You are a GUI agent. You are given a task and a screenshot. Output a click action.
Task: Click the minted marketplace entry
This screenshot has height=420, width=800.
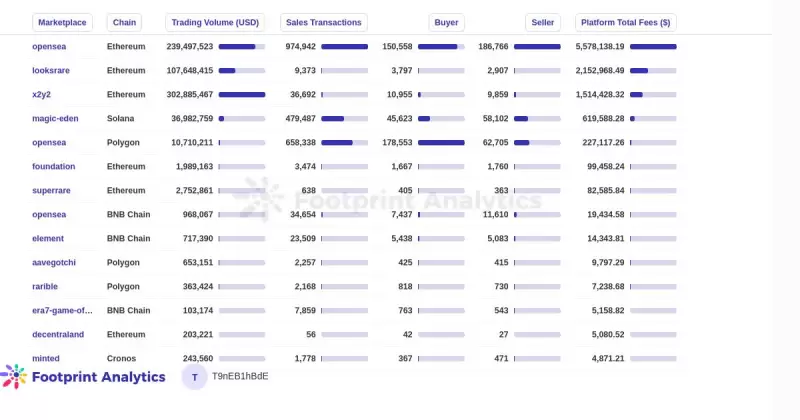[46, 358]
